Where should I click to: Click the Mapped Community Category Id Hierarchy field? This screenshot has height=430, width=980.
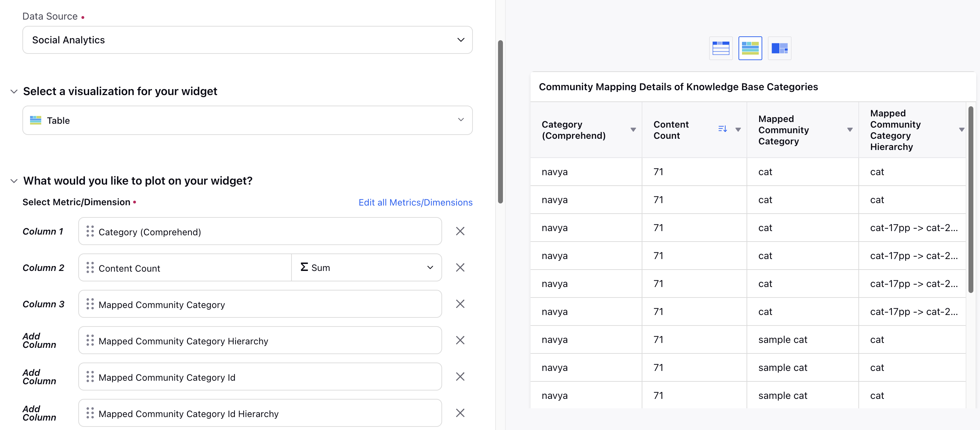[260, 413]
